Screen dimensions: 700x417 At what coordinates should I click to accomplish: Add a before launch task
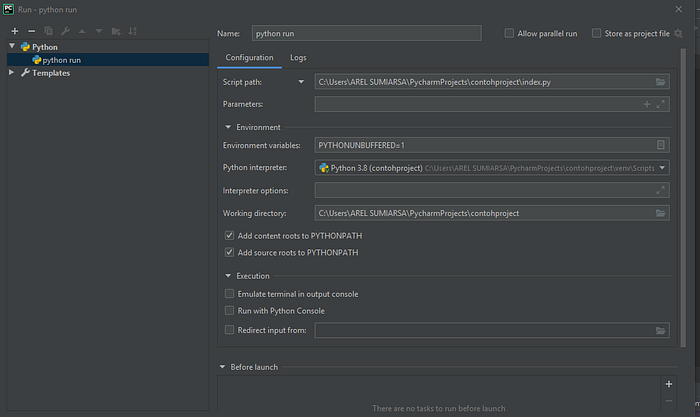coord(669,384)
